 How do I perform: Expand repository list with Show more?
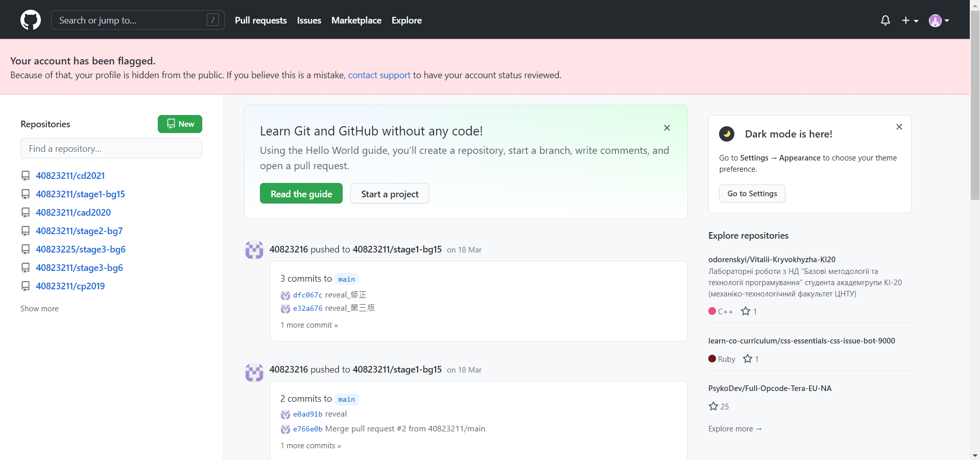39,309
